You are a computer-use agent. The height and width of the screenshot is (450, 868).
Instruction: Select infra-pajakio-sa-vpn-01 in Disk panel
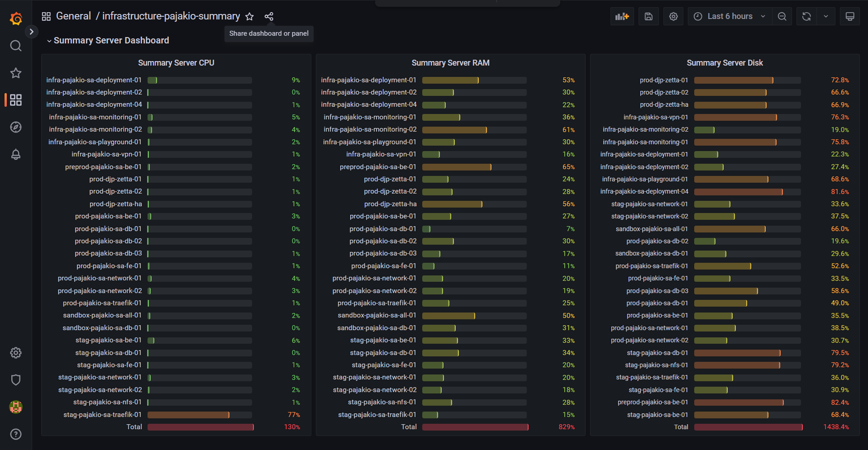656,117
